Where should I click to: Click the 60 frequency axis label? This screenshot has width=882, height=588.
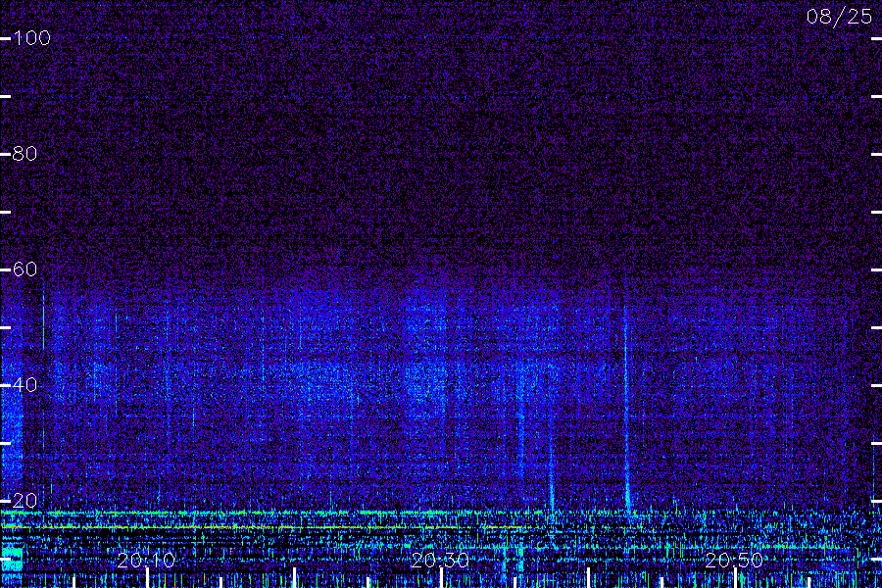coord(24,269)
